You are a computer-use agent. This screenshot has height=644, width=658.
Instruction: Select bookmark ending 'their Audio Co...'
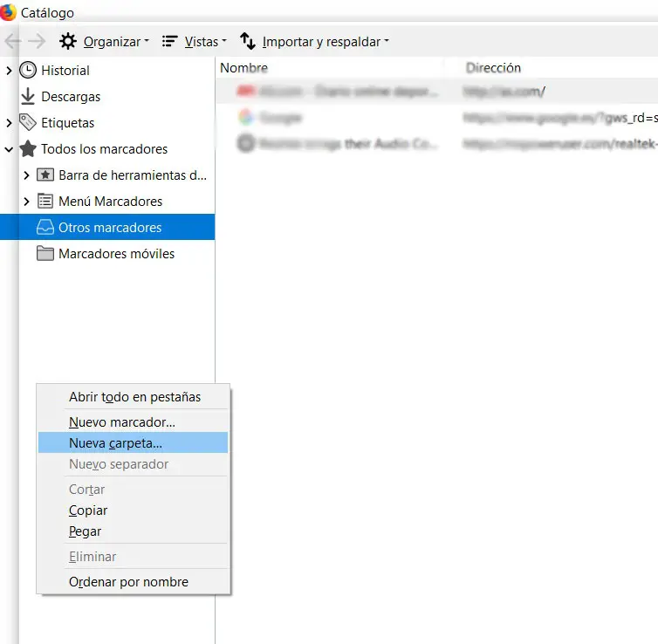point(349,144)
